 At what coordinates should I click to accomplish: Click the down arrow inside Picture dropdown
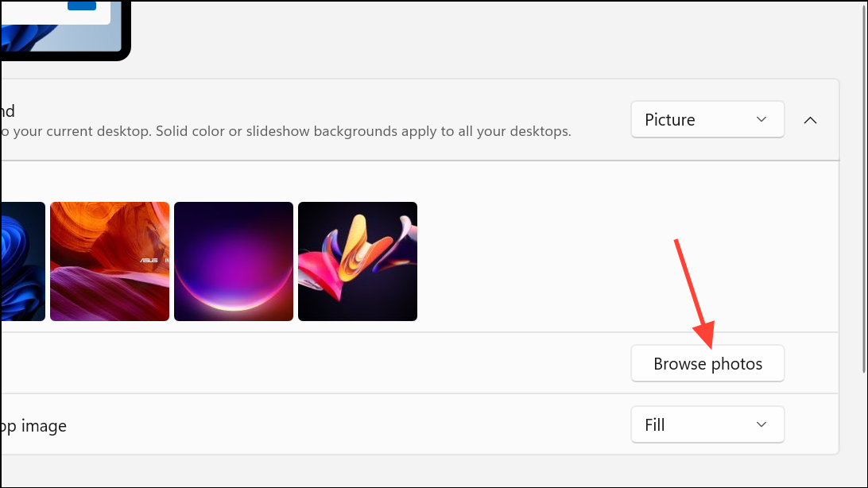click(761, 120)
